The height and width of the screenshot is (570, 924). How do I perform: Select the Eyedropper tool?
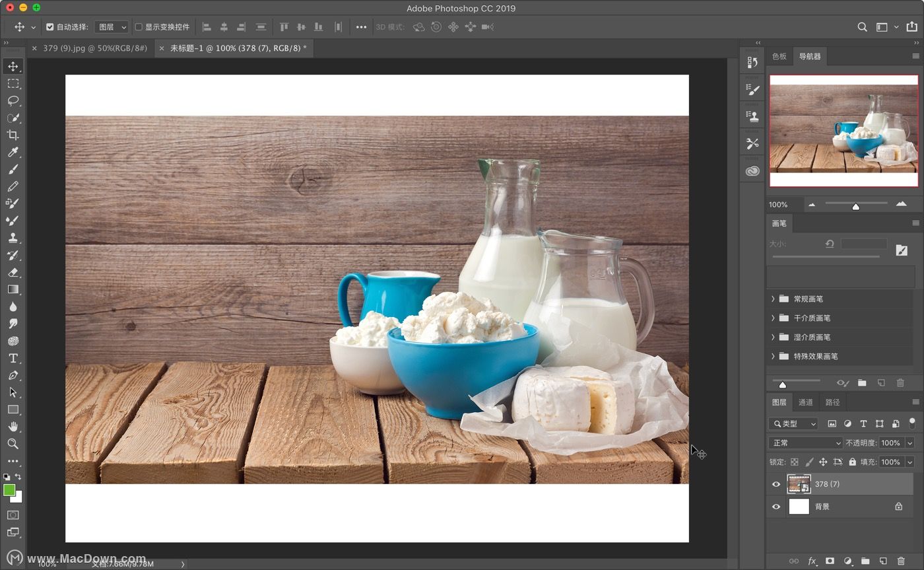click(x=13, y=152)
